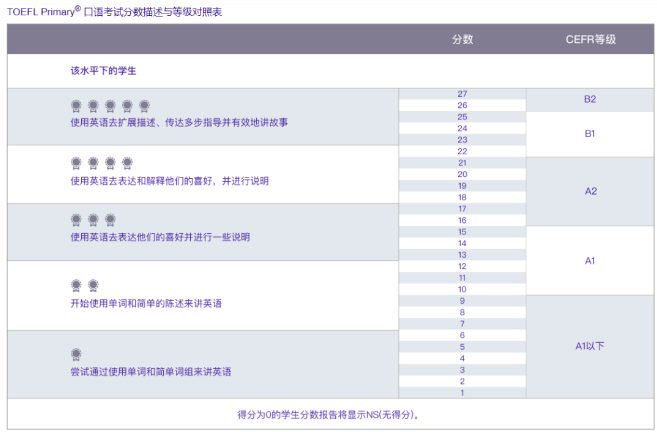657x432 pixels.
Task: Click score cell 13
Action: pyautogui.click(x=462, y=255)
